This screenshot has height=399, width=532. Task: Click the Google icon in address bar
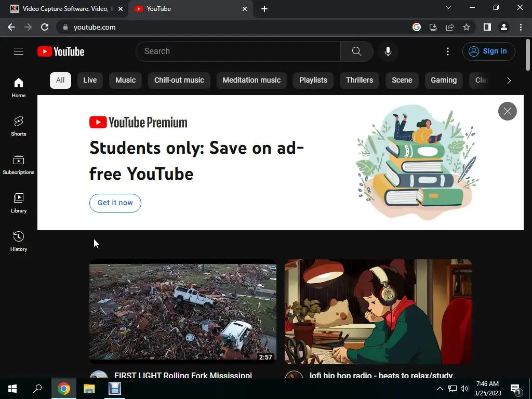(x=417, y=27)
